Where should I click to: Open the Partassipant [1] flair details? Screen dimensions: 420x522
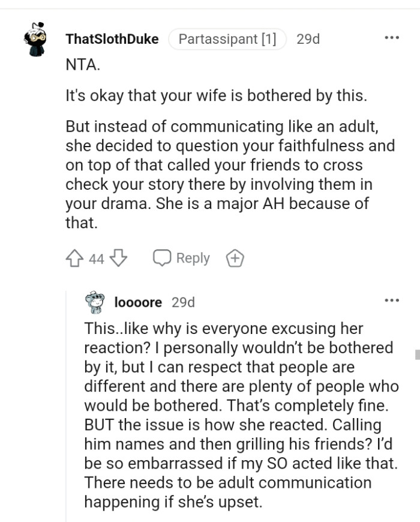point(226,39)
